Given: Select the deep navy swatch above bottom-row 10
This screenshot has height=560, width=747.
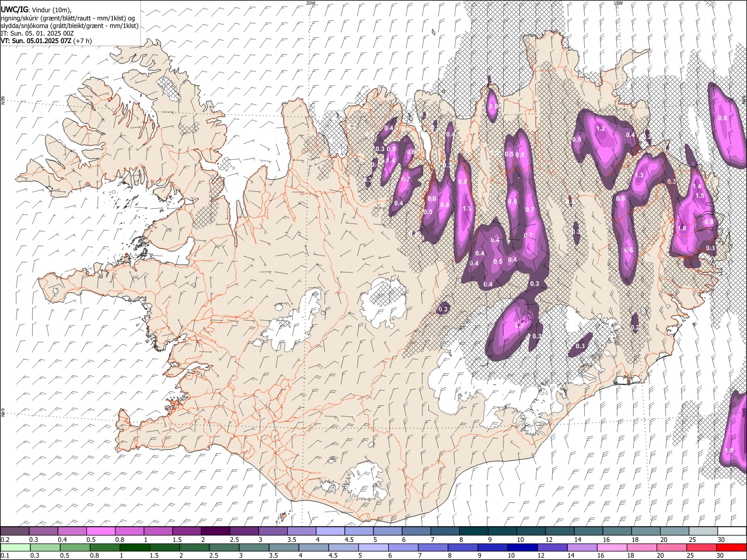Looking at the screenshot, I should point(522,547).
